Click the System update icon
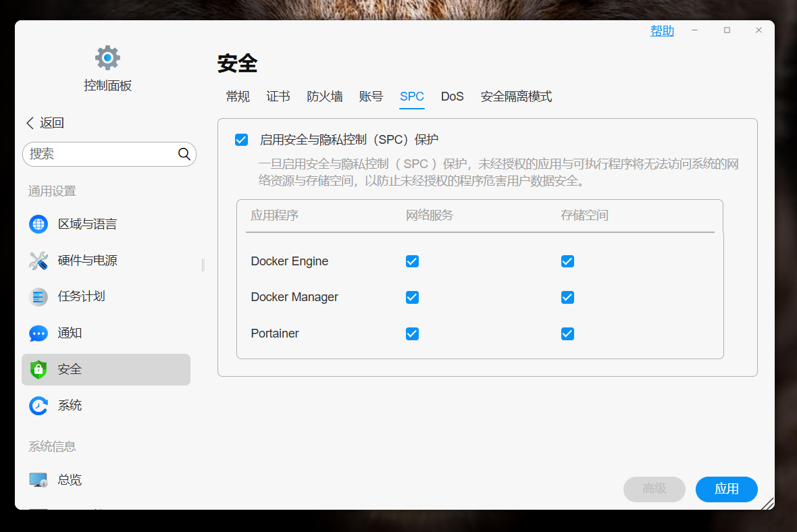This screenshot has height=532, width=797. click(x=38, y=406)
